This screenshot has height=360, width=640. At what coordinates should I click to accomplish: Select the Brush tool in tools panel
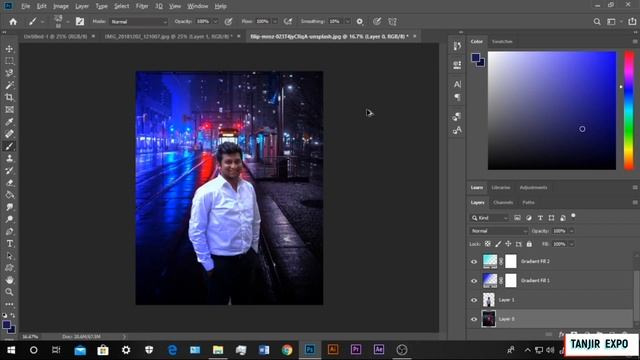(9, 146)
